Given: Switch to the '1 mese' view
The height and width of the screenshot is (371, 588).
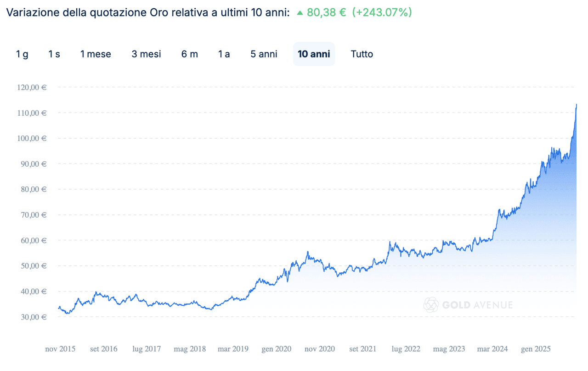Looking at the screenshot, I should coord(96,54).
